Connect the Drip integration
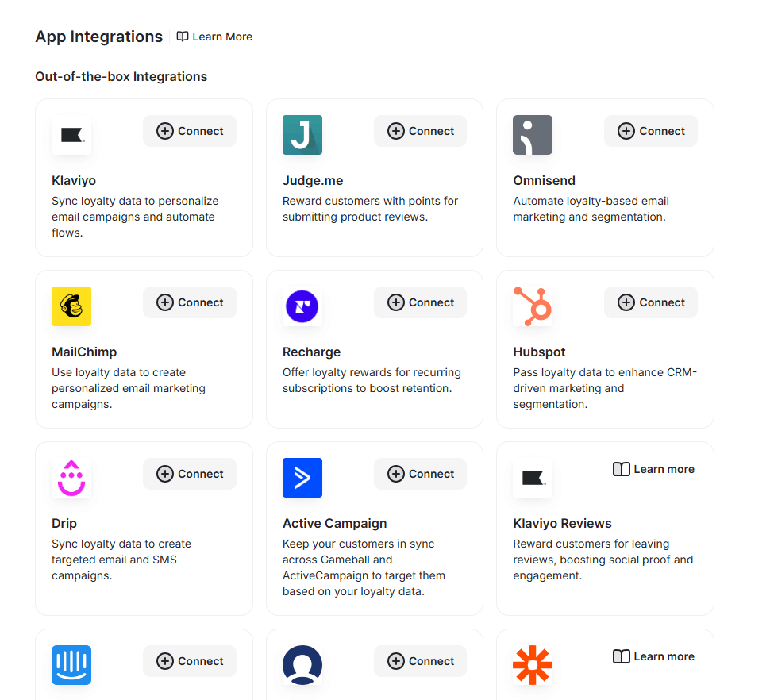Image resolution: width=770 pixels, height=700 pixels. [x=190, y=474]
